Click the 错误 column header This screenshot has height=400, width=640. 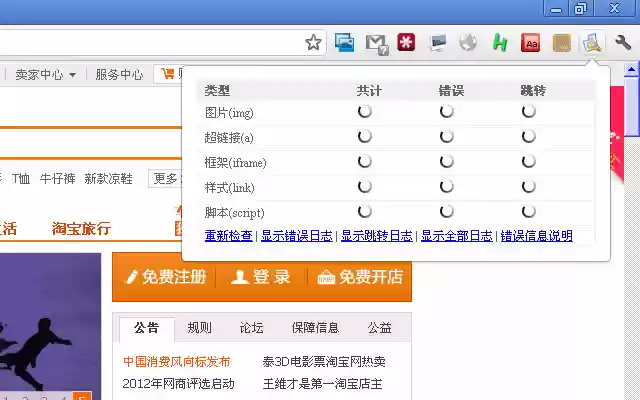click(451, 90)
